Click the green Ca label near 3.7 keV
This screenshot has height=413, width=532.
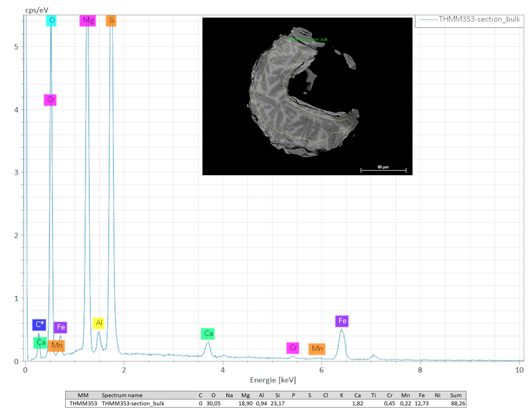[x=208, y=334]
